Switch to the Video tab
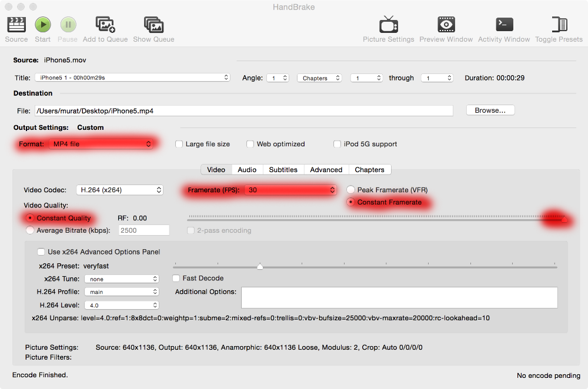Viewport: 588px width, 389px height. point(216,170)
